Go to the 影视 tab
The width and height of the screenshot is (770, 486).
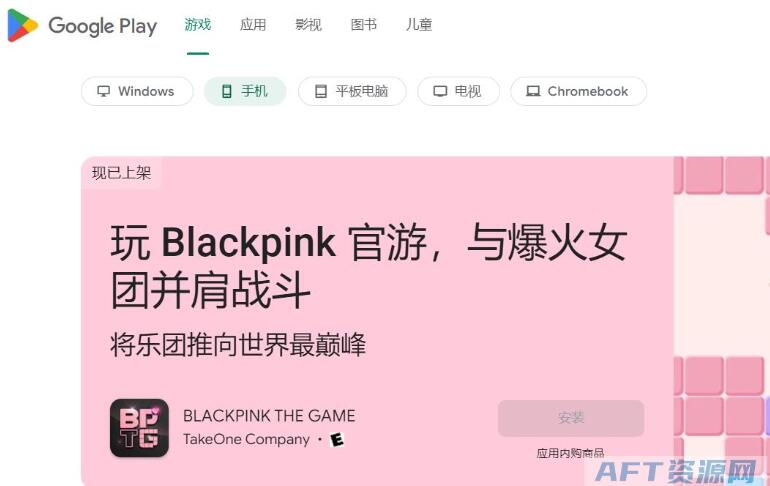point(308,25)
